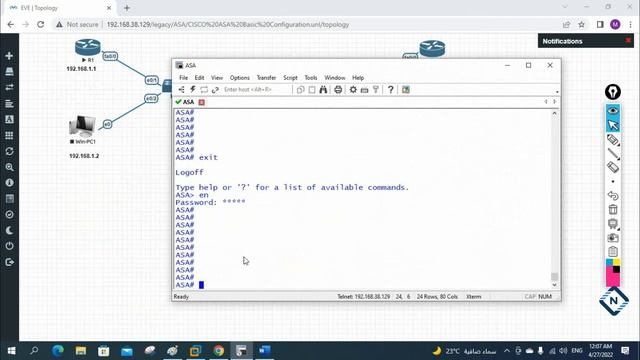Click tab scroll left arrow
The image size is (640, 360).
coord(546,102)
